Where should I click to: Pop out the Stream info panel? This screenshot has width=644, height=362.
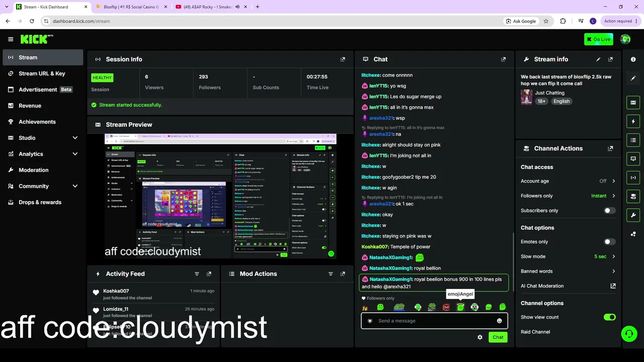tap(610, 59)
